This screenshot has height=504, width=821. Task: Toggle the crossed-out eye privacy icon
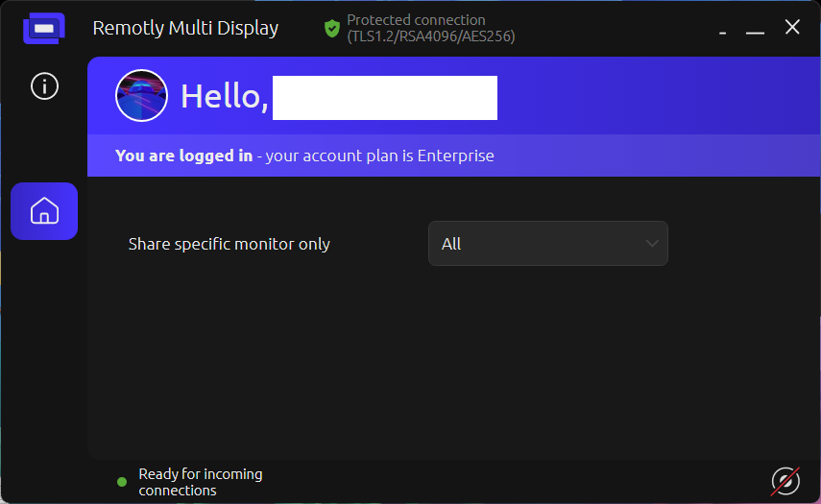click(x=785, y=480)
